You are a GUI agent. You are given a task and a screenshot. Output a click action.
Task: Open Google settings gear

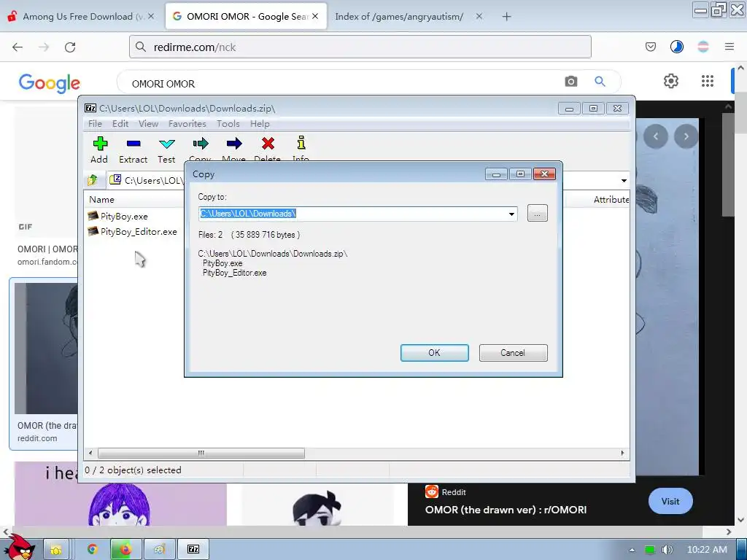pyautogui.click(x=671, y=81)
